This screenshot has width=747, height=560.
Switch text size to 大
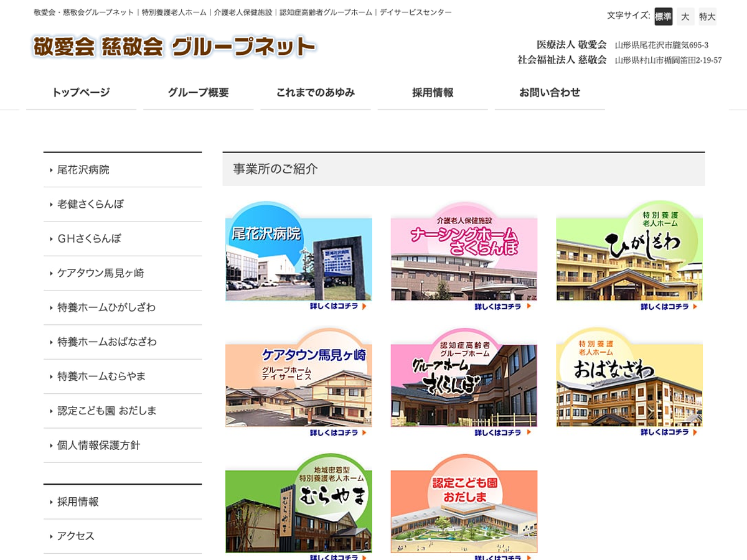click(685, 17)
